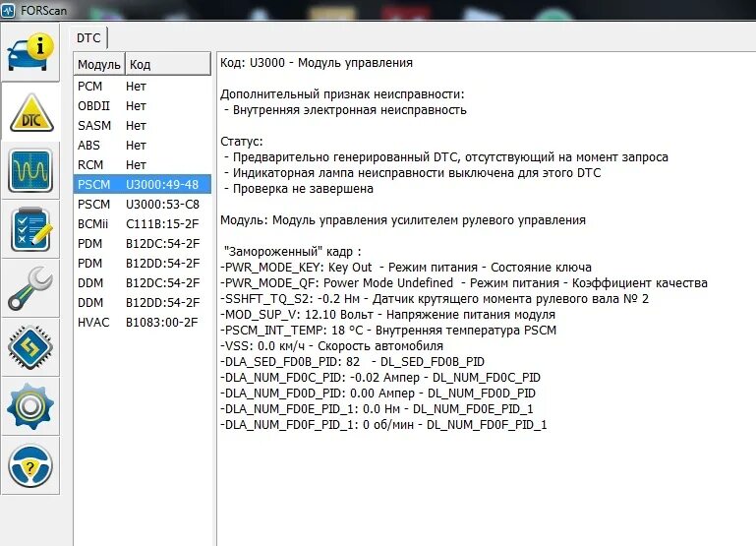Click the 'Дополнительный признак неисправности' heading

coord(342,94)
